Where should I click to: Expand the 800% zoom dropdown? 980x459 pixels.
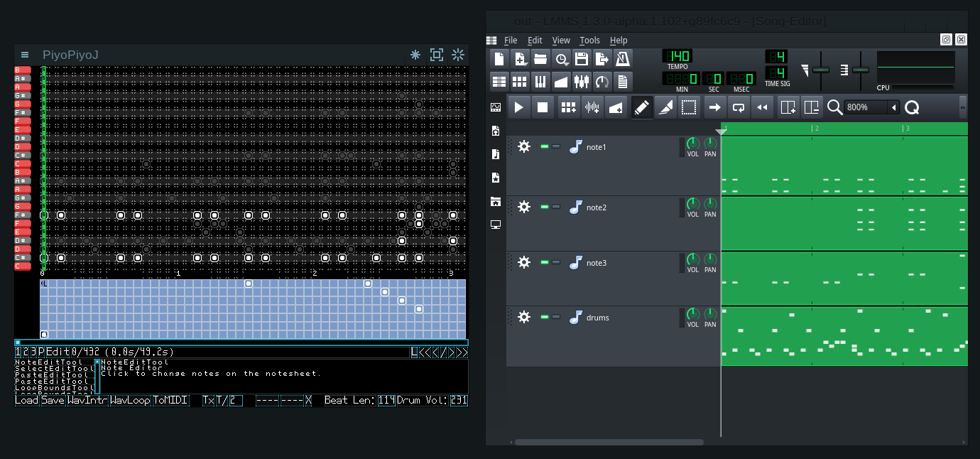click(x=894, y=107)
